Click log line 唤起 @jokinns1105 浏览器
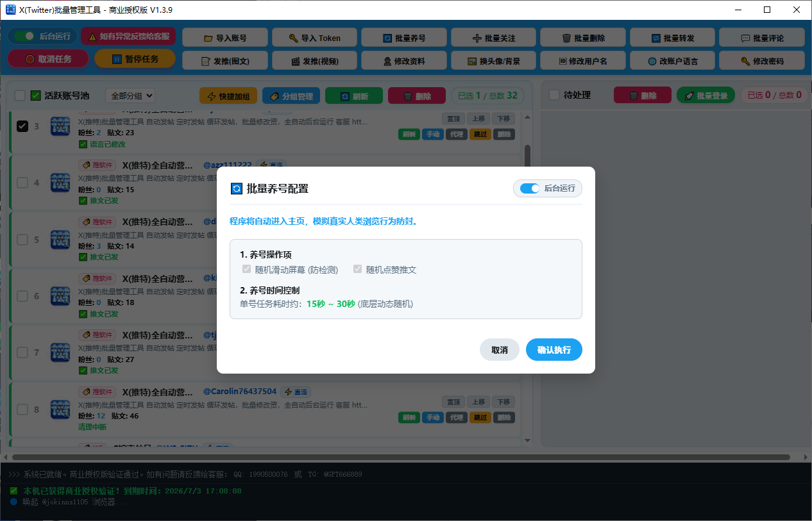 (x=74, y=502)
